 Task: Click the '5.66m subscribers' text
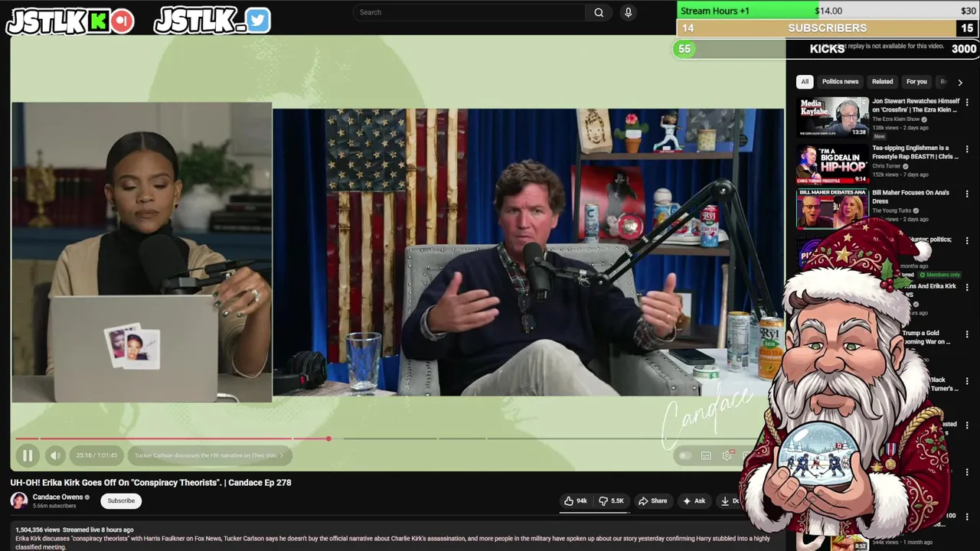(x=54, y=506)
